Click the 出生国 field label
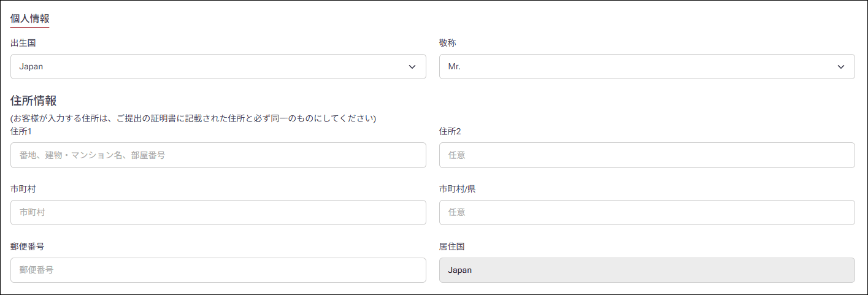 [x=23, y=43]
